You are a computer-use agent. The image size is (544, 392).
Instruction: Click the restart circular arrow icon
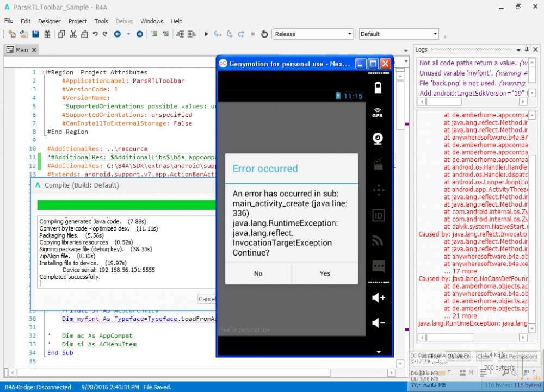point(264,34)
